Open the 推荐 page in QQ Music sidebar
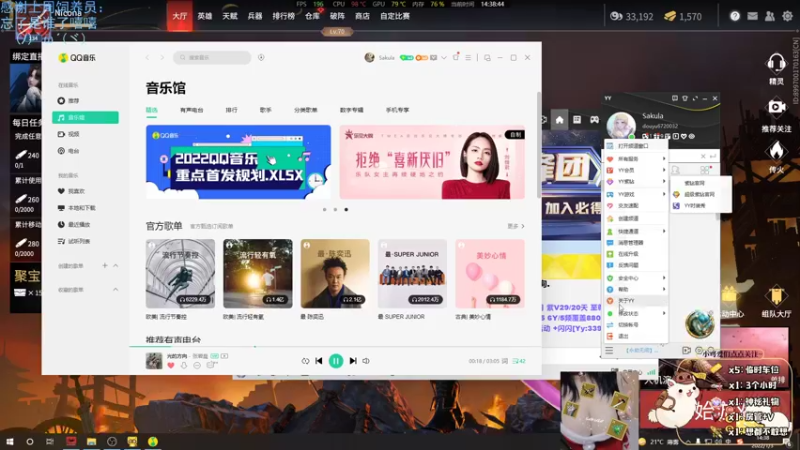 pos(85,101)
